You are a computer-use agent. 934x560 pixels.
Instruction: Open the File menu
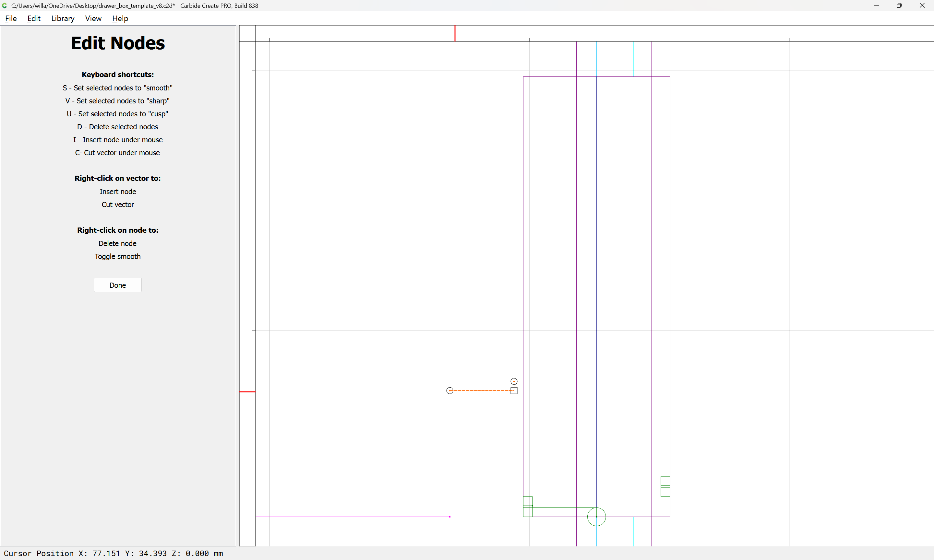pyautogui.click(x=11, y=18)
